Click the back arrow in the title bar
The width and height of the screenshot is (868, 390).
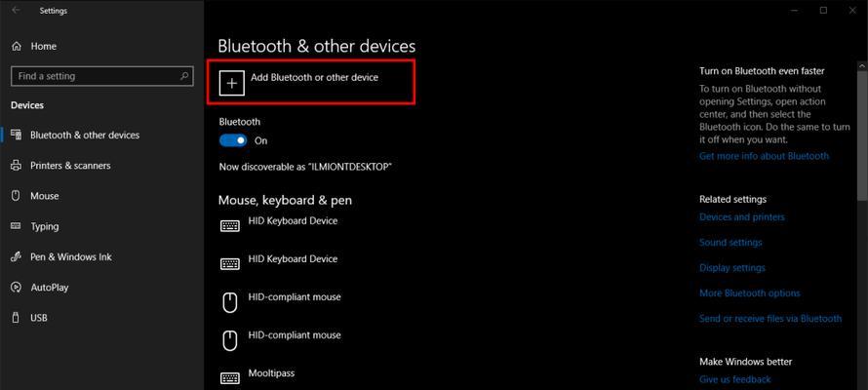point(16,11)
